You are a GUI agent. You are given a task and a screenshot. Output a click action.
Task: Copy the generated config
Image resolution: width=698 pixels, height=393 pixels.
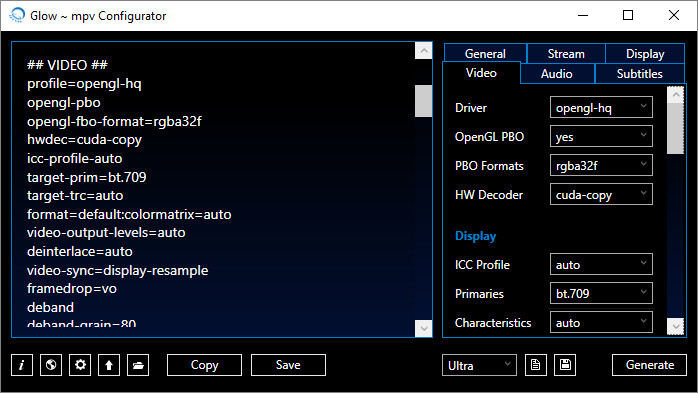coord(204,365)
